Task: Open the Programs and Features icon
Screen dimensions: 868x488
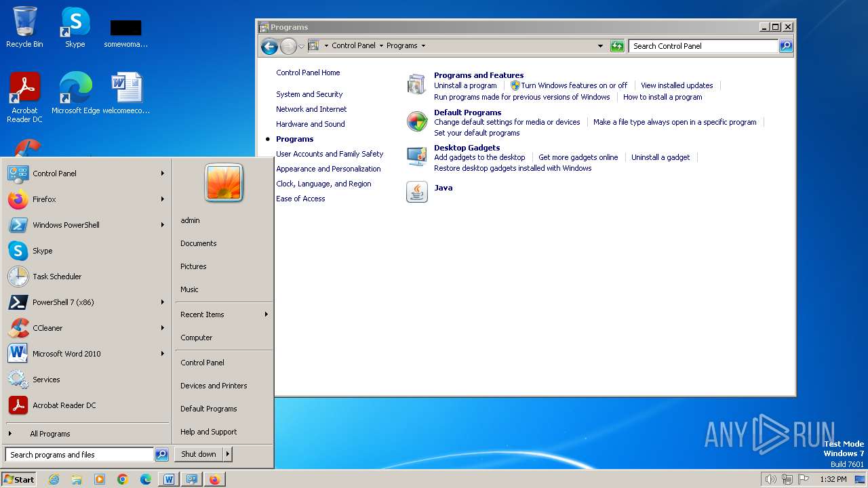Action: click(416, 85)
